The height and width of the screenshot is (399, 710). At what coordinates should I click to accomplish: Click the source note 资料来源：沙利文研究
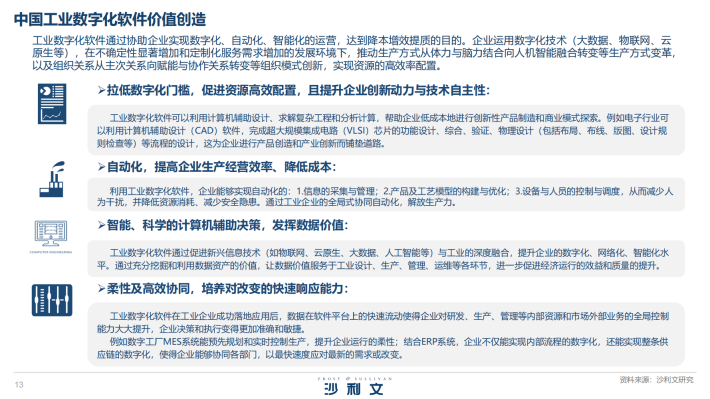pos(656,380)
